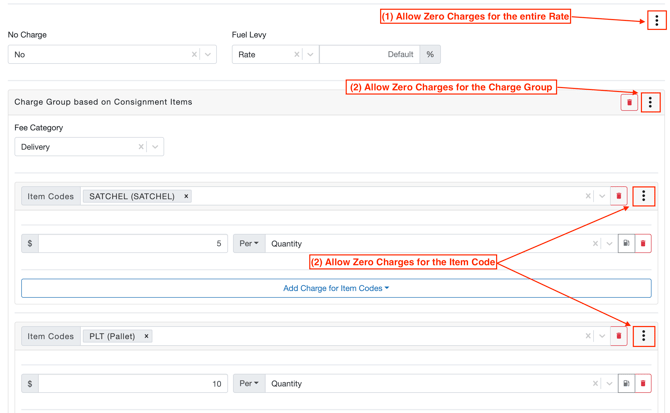This screenshot has width=670, height=413.
Task: Open the Charge Group three-dot menu
Action: tap(650, 102)
